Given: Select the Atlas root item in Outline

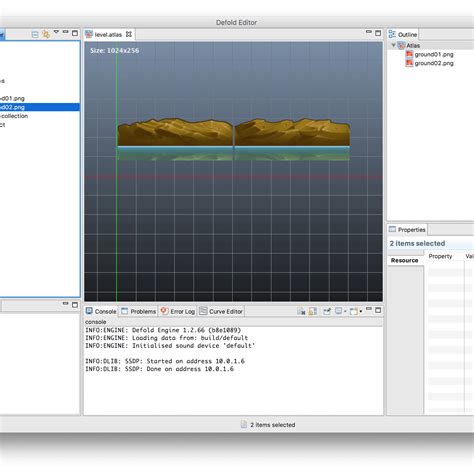Looking at the screenshot, I should click(x=413, y=45).
